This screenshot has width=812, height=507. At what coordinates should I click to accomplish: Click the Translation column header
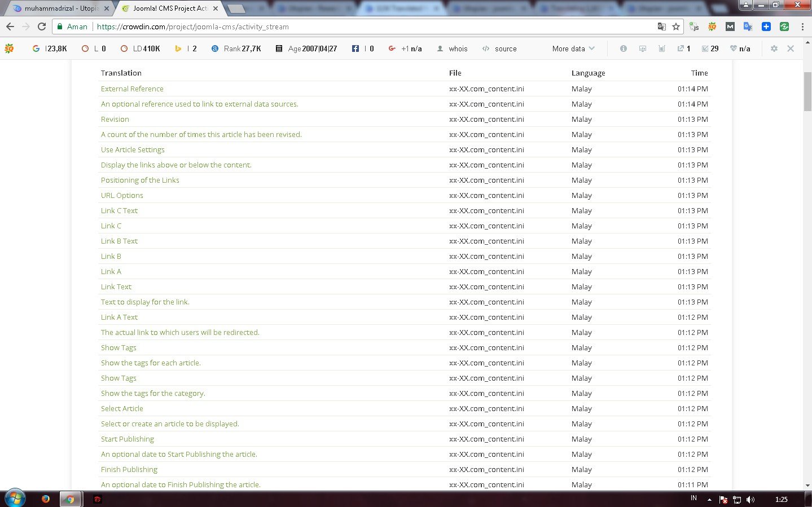click(121, 73)
